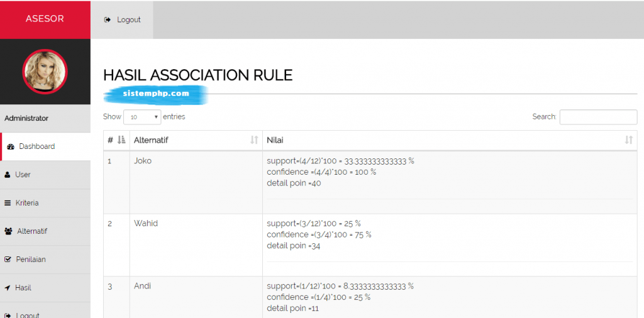Click the Penilaian check-square icon
This screenshot has height=318, width=644.
coord(8,260)
